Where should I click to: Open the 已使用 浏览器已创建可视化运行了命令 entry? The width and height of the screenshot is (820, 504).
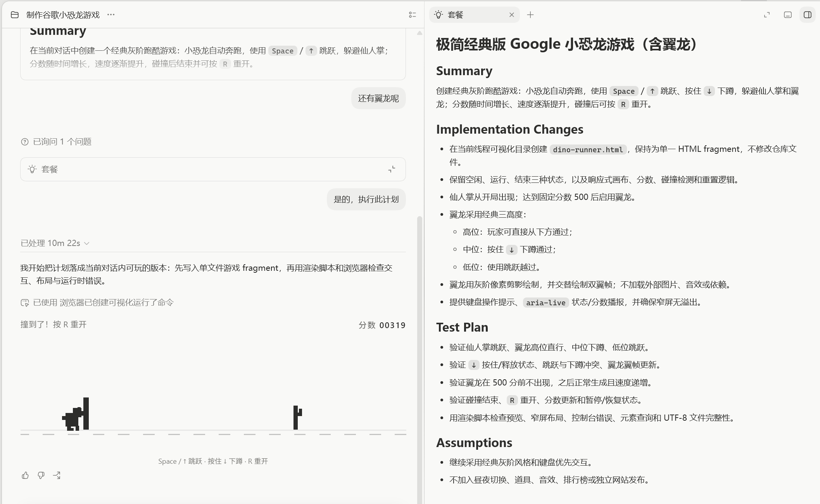coord(97,303)
